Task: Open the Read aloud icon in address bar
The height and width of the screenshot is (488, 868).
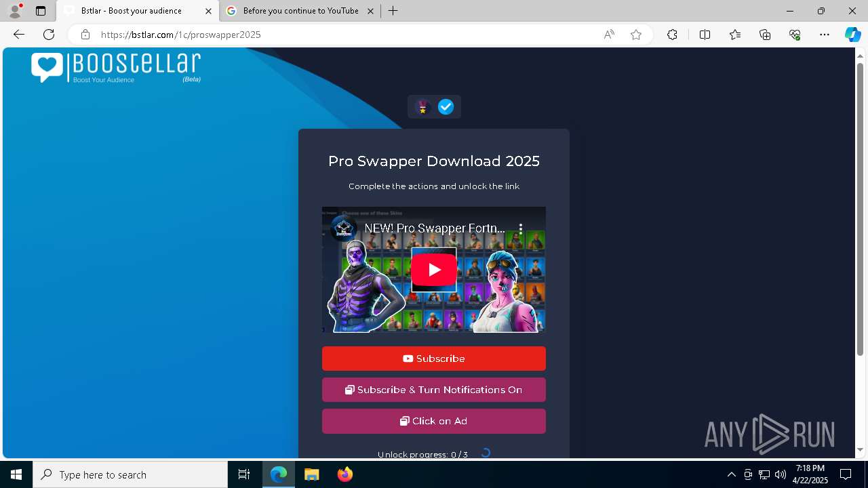Action: [x=609, y=35]
